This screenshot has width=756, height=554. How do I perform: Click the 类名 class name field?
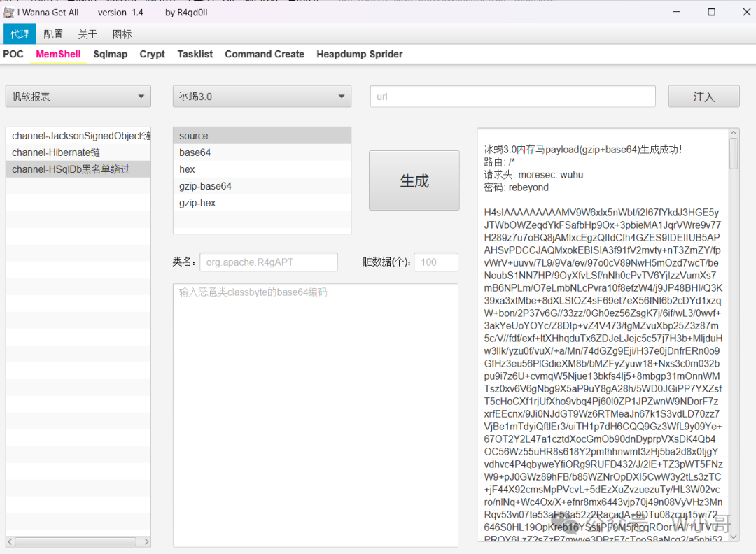point(269,262)
